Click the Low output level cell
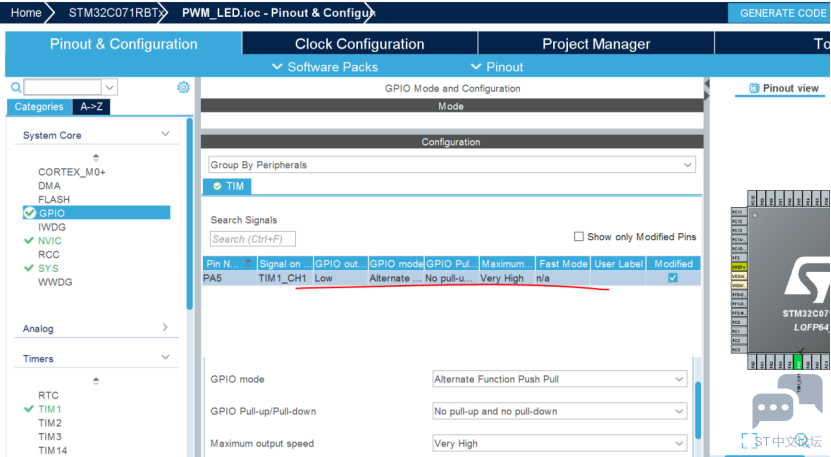Screen dimensions: 831x457 point(341,278)
